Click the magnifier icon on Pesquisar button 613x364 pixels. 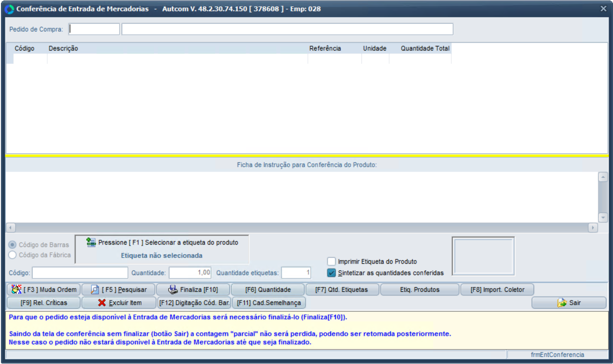coord(95,289)
